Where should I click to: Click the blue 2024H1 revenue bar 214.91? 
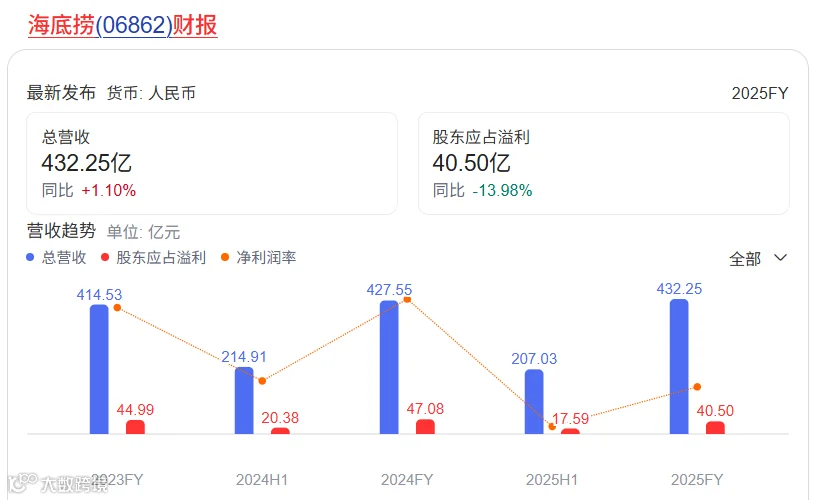pyautogui.click(x=244, y=401)
